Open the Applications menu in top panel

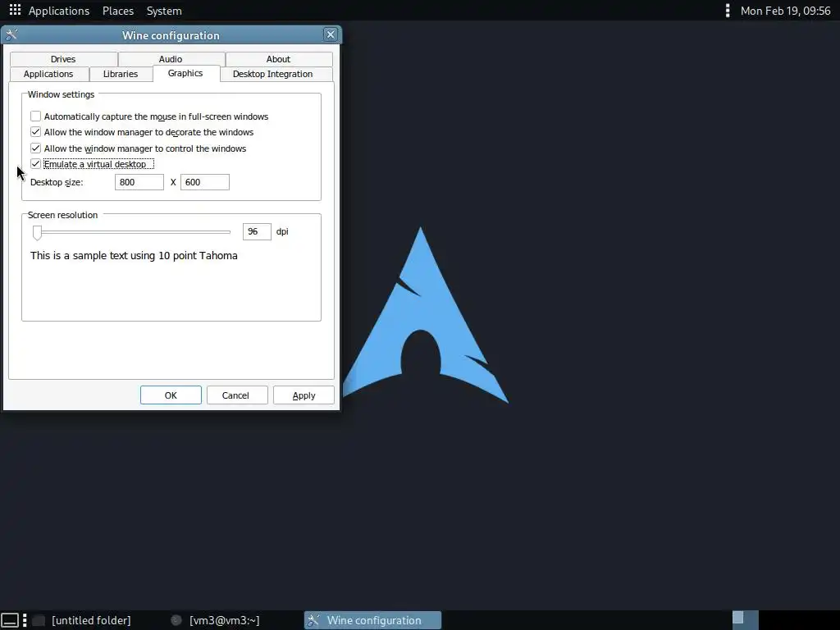[59, 11]
